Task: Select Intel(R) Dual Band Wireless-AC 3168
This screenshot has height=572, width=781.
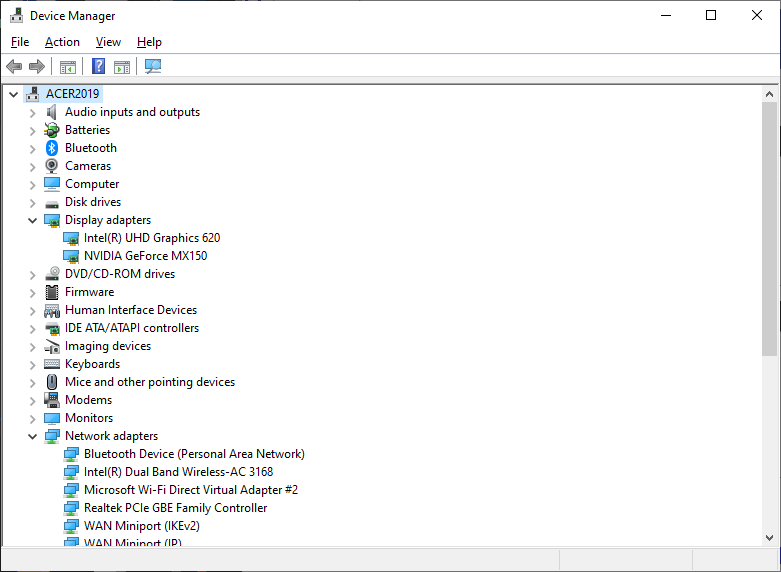Action: pos(178,471)
